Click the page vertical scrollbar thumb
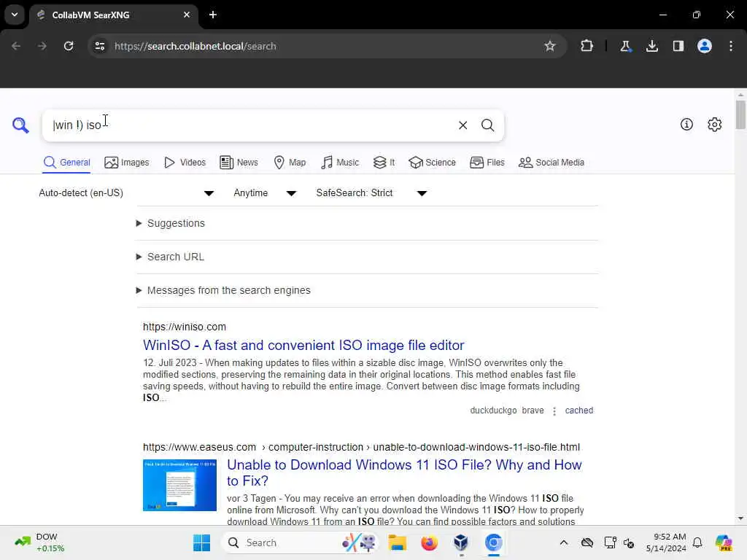The image size is (747, 560). (x=740, y=114)
